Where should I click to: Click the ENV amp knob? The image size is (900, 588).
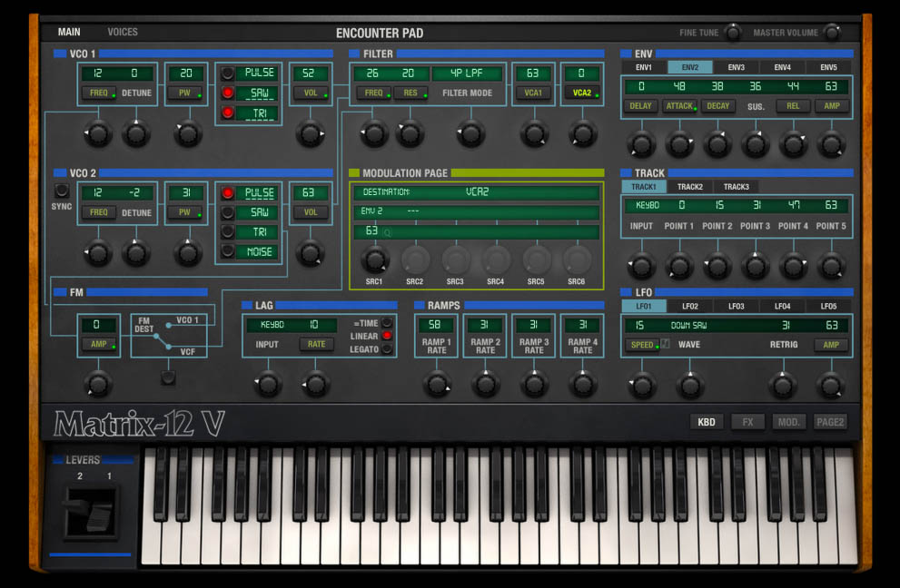tap(831, 144)
